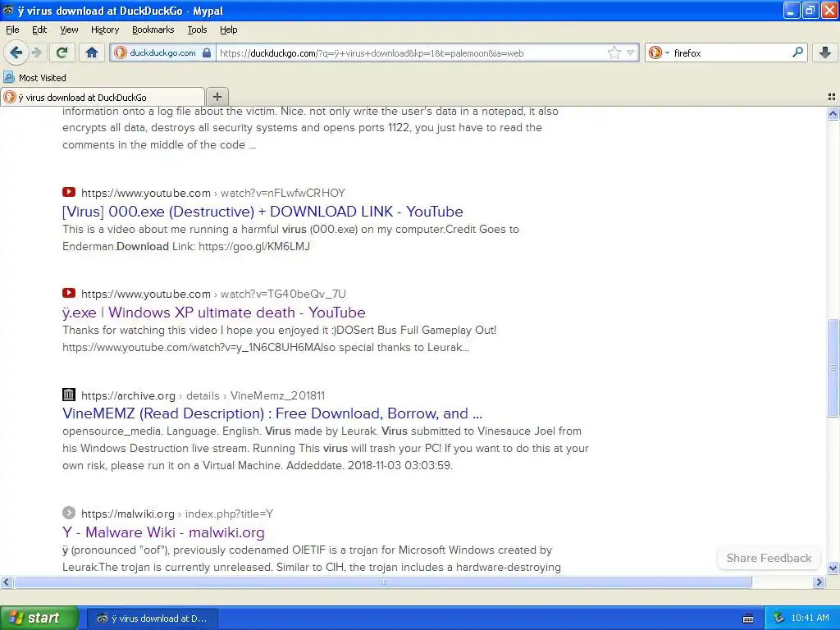Click YouTube favicon of 000.exe result

[x=69, y=192]
